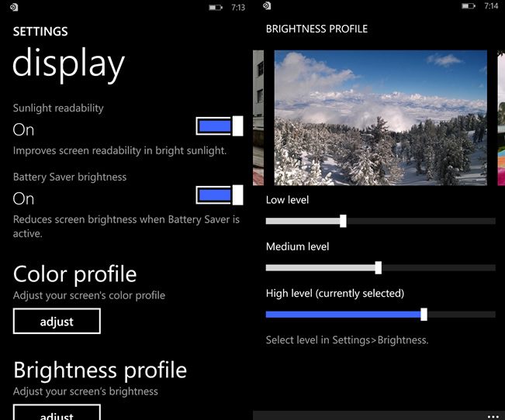Tap adjust button under Color profile
The image size is (505, 420).
click(57, 321)
